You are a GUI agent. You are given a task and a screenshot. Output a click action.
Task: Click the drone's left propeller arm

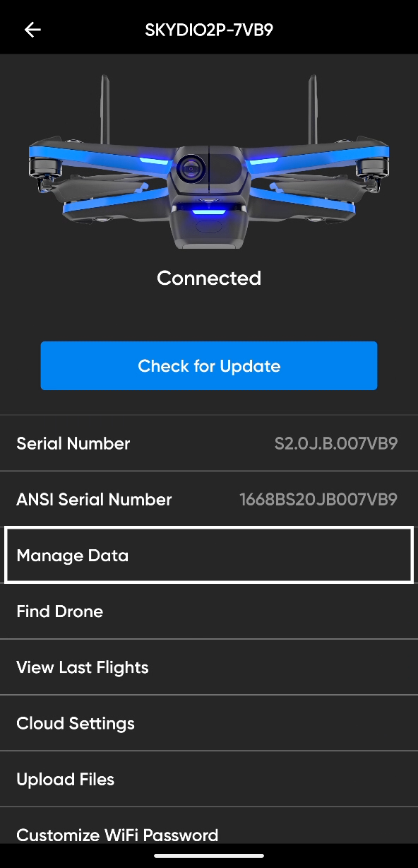99,159
